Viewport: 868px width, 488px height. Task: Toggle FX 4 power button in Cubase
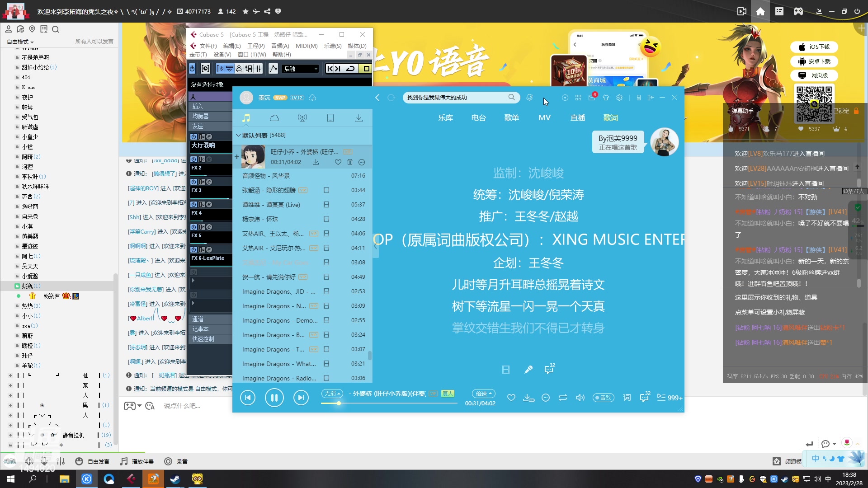pyautogui.click(x=193, y=204)
